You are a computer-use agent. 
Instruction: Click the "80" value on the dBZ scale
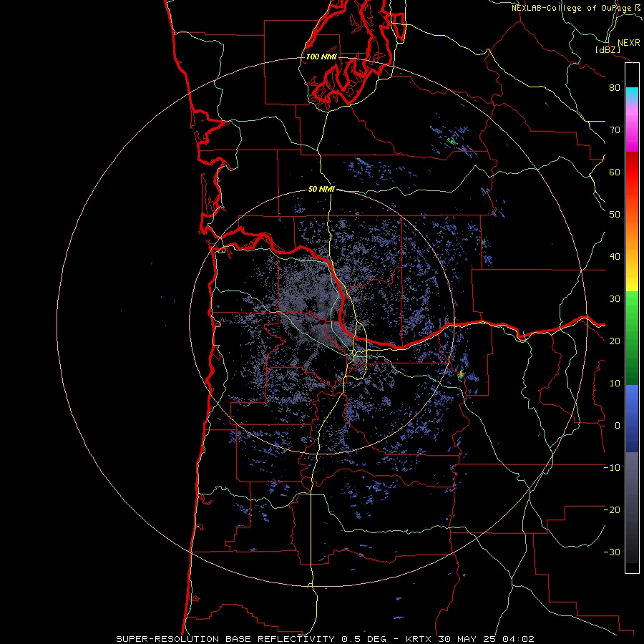pyautogui.click(x=615, y=88)
